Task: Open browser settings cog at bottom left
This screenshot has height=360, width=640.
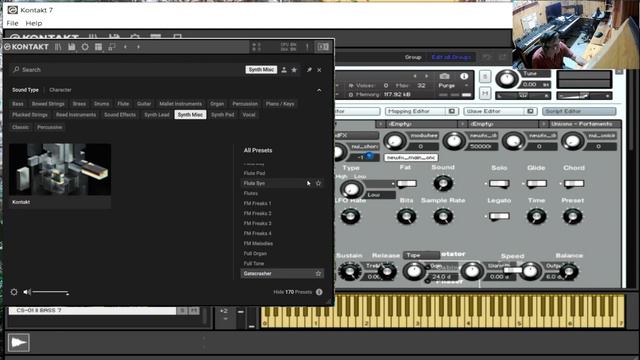Action: [x=14, y=292]
